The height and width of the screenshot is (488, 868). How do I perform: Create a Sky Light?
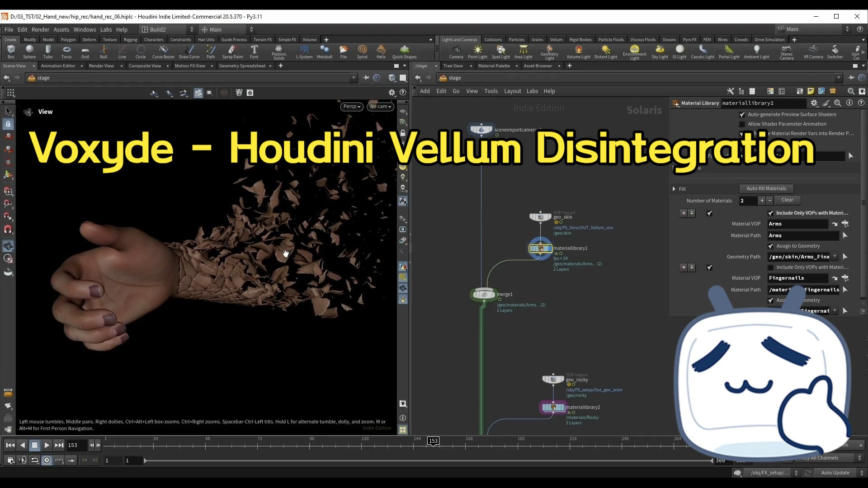[x=660, y=52]
